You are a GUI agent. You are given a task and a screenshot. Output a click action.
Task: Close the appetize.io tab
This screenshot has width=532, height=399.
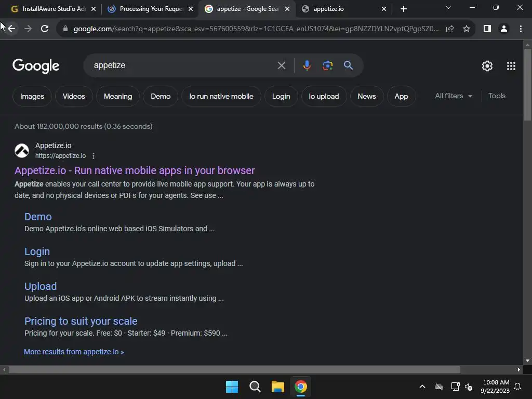384,9
